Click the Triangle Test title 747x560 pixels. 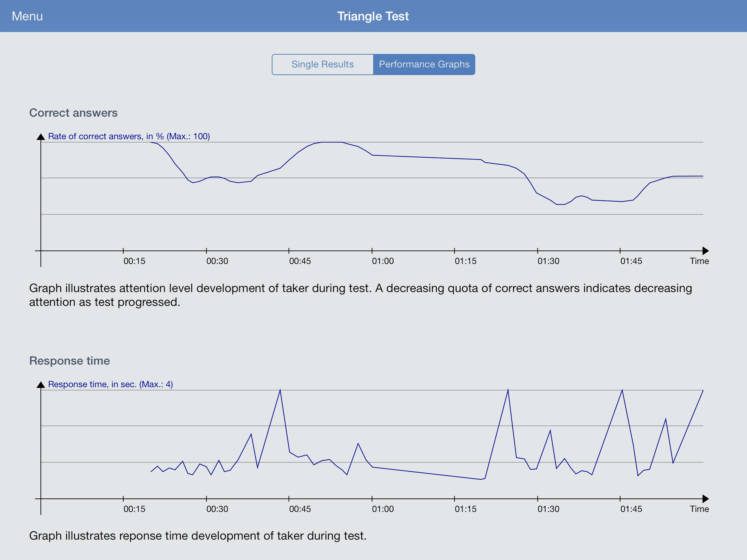(373, 16)
